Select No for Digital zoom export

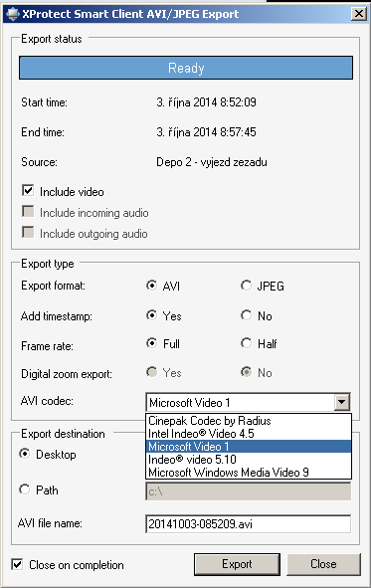pos(247,372)
